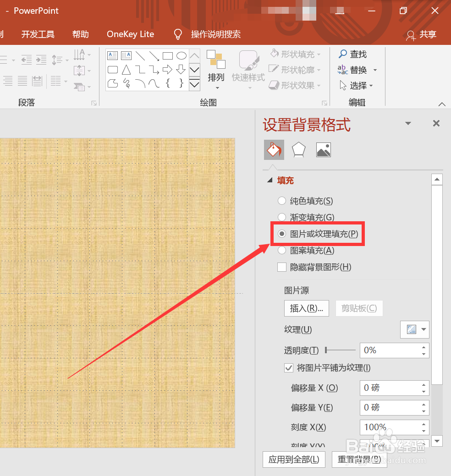Viewport: 451px width, 476px height.
Task: Select the Gradient fill radio button
Action: (282, 217)
